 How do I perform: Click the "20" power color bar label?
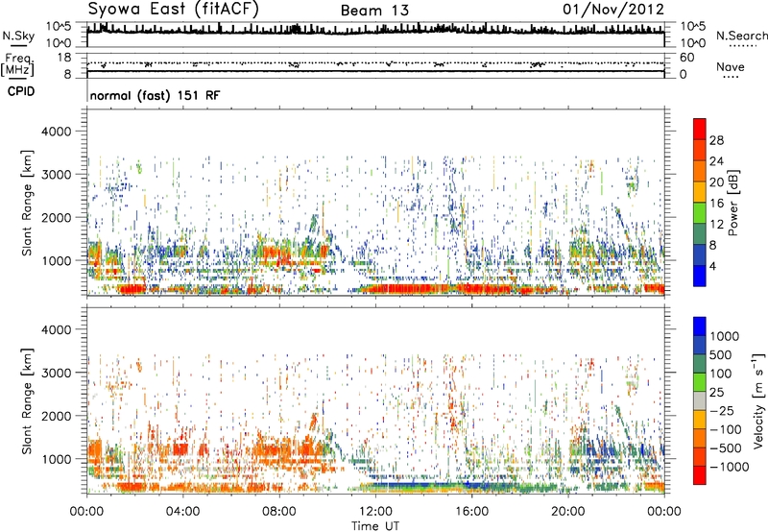pyautogui.click(x=716, y=182)
